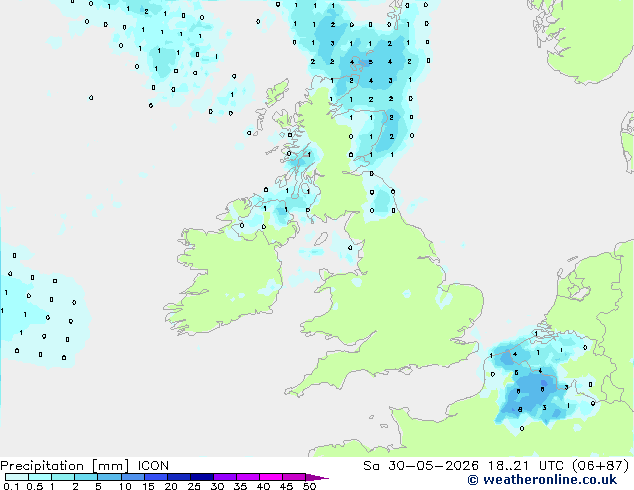Click the legend label '30'
Viewport: 634px width, 490px height.
coord(217,486)
